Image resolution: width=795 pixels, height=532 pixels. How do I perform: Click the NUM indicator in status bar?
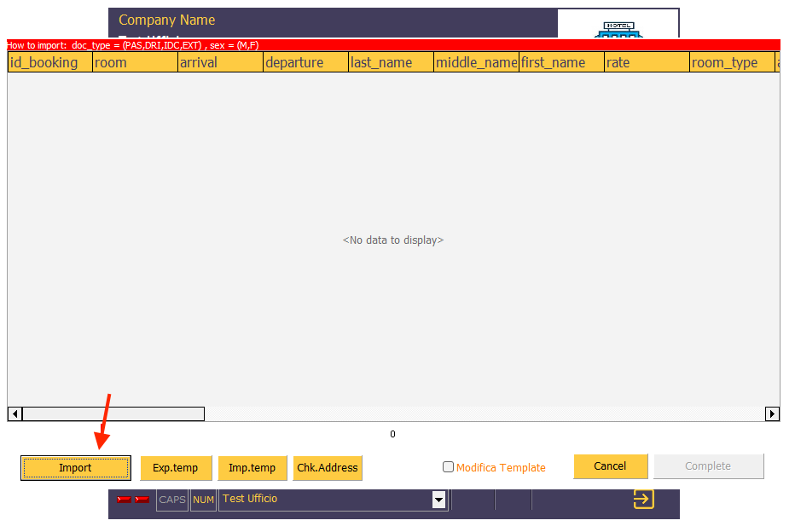pos(203,500)
